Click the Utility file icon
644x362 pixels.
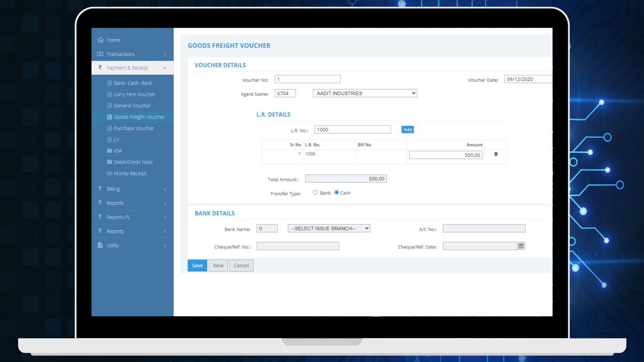100,245
